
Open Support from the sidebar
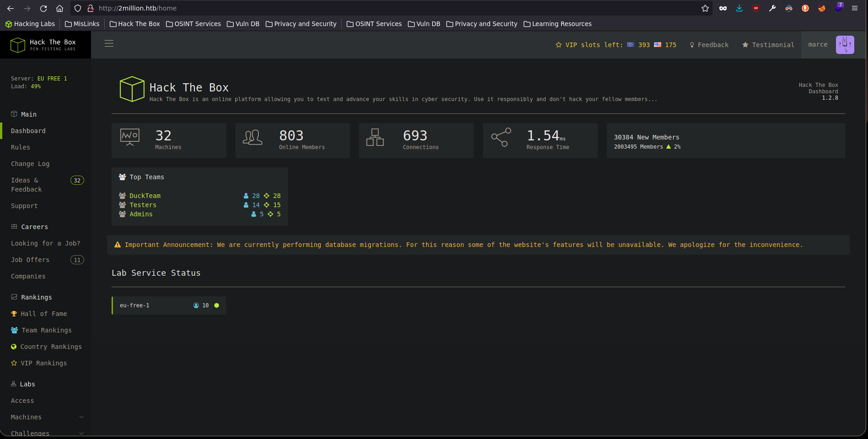[x=24, y=206]
